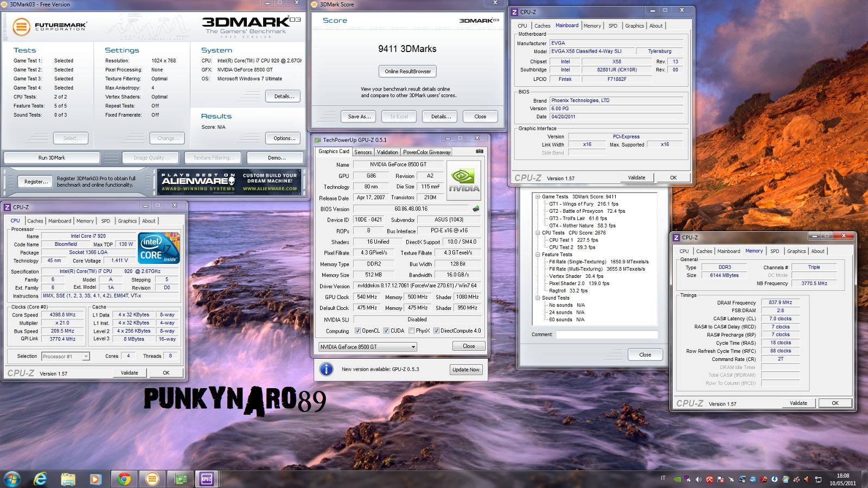Click OK in CPU-Z Memory window
868x488 pixels.
click(835, 403)
